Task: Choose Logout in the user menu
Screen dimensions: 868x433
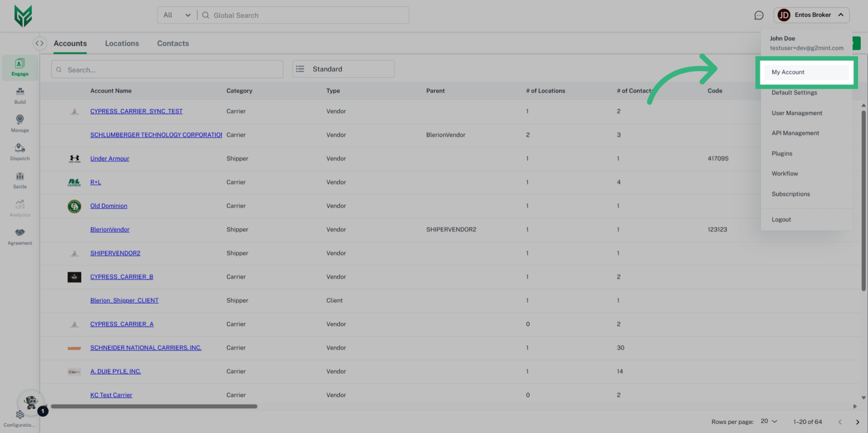Action: tap(781, 219)
